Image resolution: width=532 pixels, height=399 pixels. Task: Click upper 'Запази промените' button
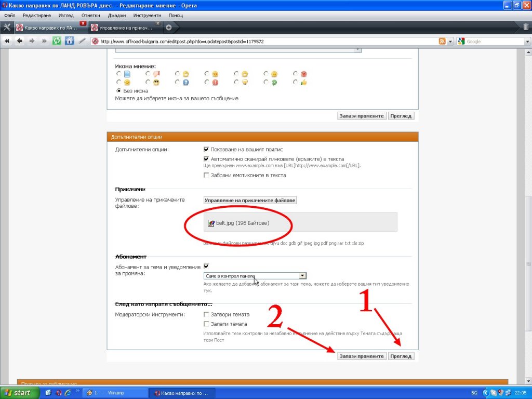coord(362,116)
